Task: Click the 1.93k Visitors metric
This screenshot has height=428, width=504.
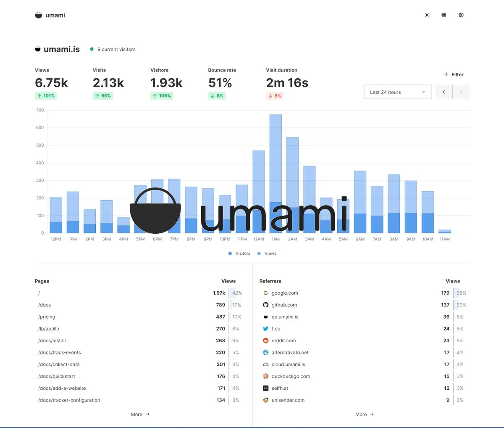Action: click(x=166, y=83)
